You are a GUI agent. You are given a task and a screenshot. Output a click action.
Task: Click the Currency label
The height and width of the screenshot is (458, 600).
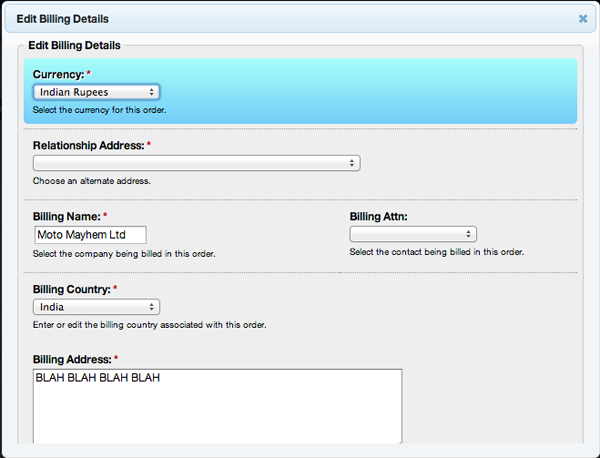click(x=59, y=74)
